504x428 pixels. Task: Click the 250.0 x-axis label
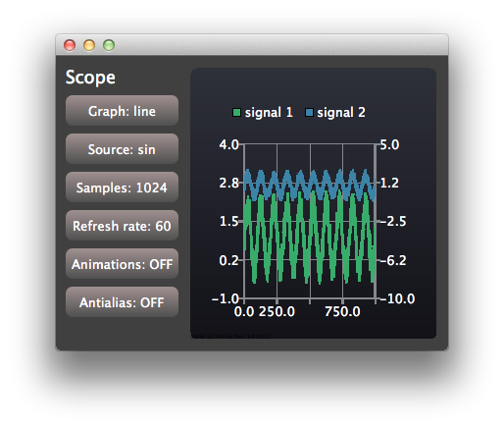[277, 311]
